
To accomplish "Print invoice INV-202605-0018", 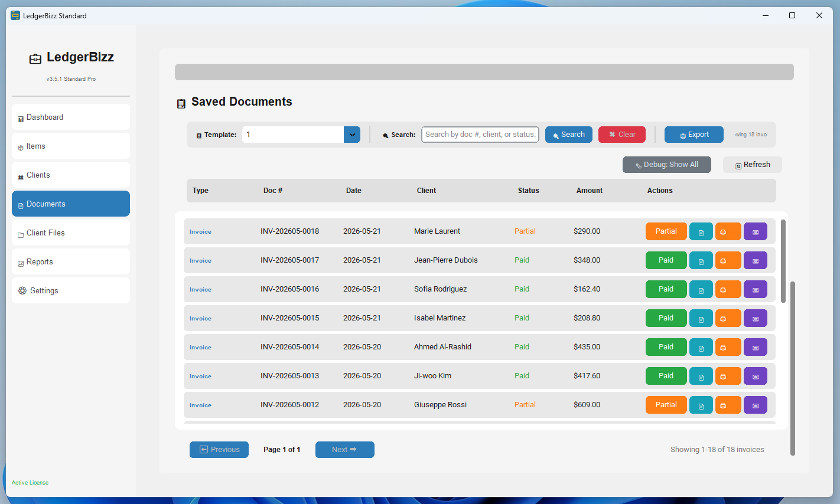I will [x=728, y=231].
